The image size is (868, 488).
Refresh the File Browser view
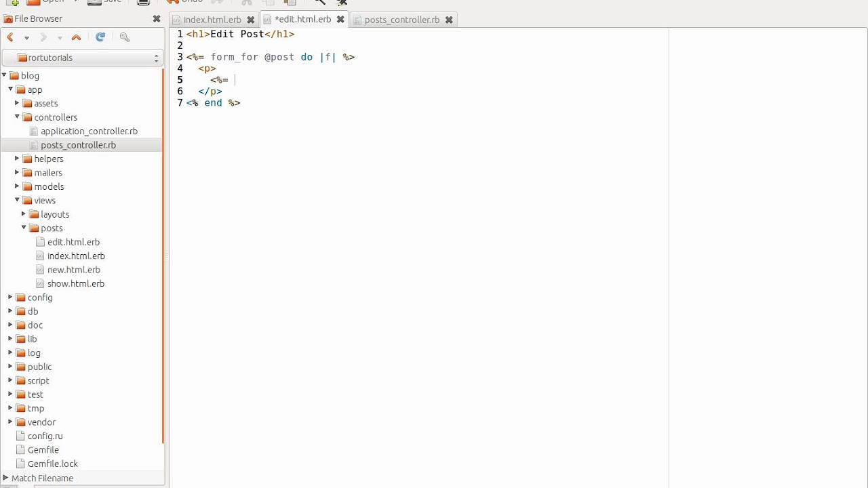[x=100, y=38]
